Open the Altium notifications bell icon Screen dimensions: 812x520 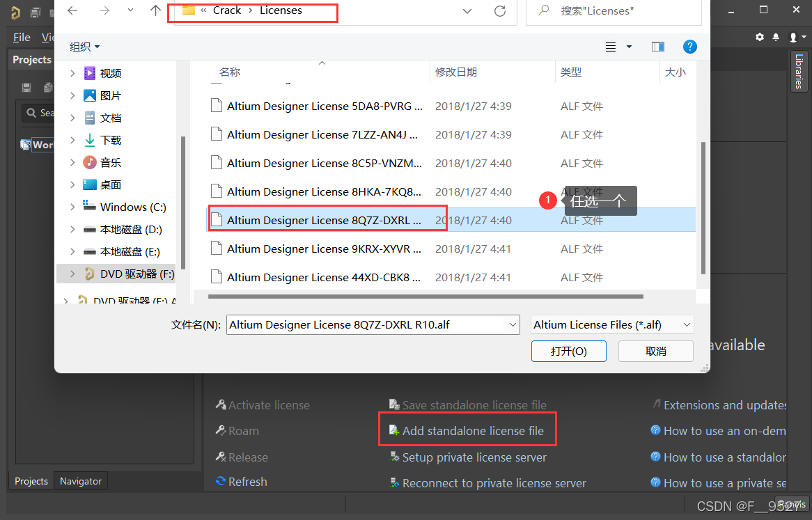click(x=776, y=37)
